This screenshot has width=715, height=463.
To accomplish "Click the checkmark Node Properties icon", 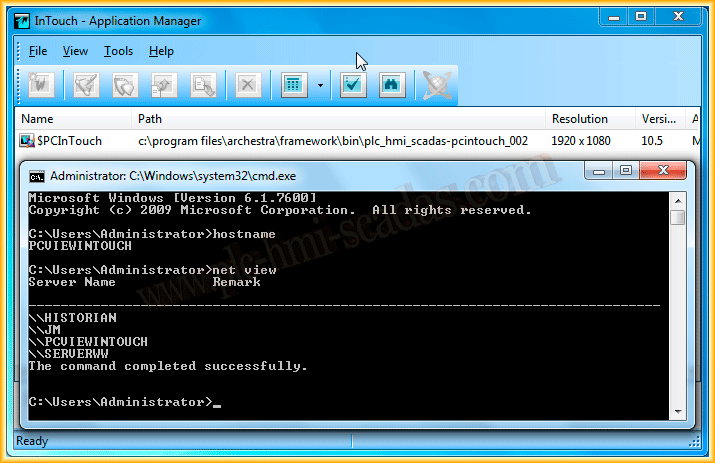I will coord(353,86).
